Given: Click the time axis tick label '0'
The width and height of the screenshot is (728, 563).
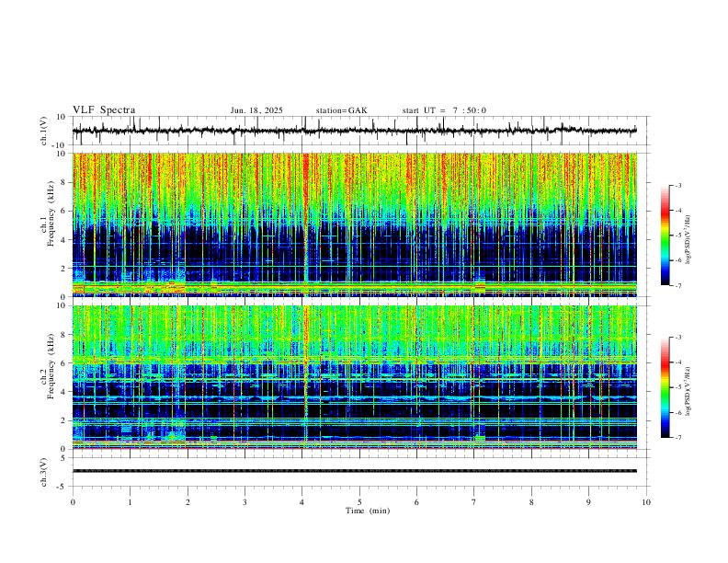Looking at the screenshot, I should point(73,502).
